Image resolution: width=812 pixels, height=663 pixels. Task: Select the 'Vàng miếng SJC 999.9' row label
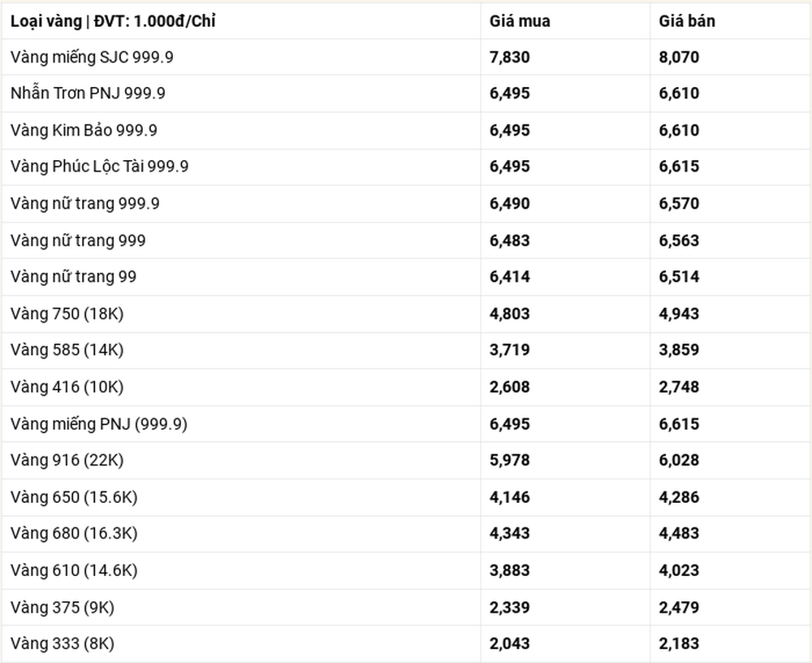(x=92, y=57)
